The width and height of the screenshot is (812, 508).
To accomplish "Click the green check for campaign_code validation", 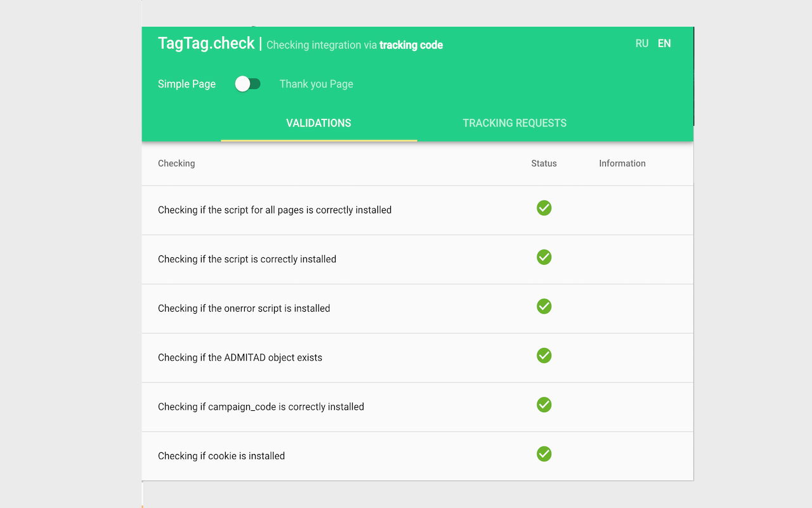I will click(544, 404).
